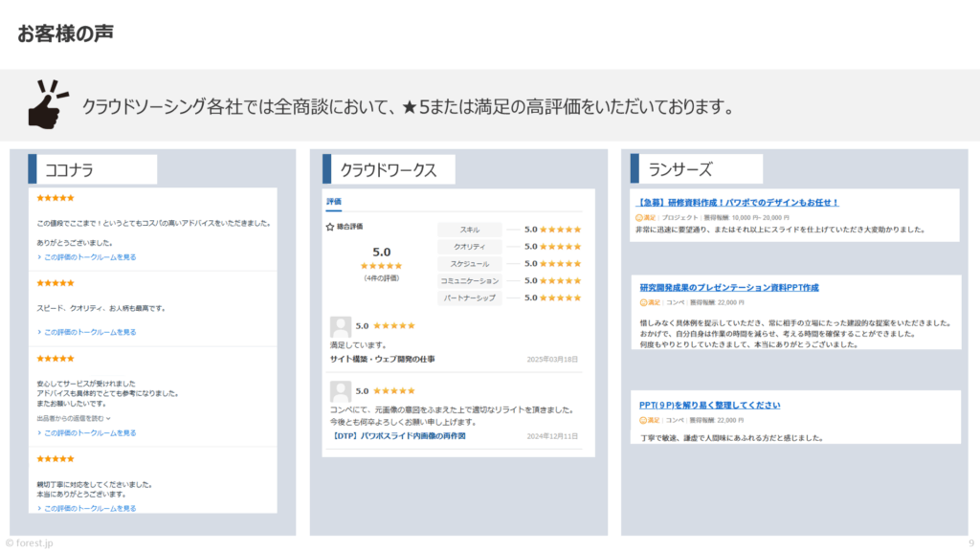The width and height of the screenshot is (980, 551).
Task: Click the (4件の評価) count text
Action: click(381, 278)
